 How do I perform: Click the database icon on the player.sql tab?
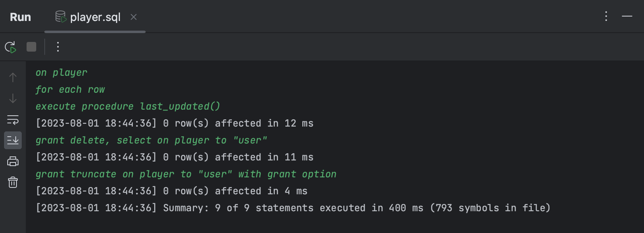click(x=60, y=17)
